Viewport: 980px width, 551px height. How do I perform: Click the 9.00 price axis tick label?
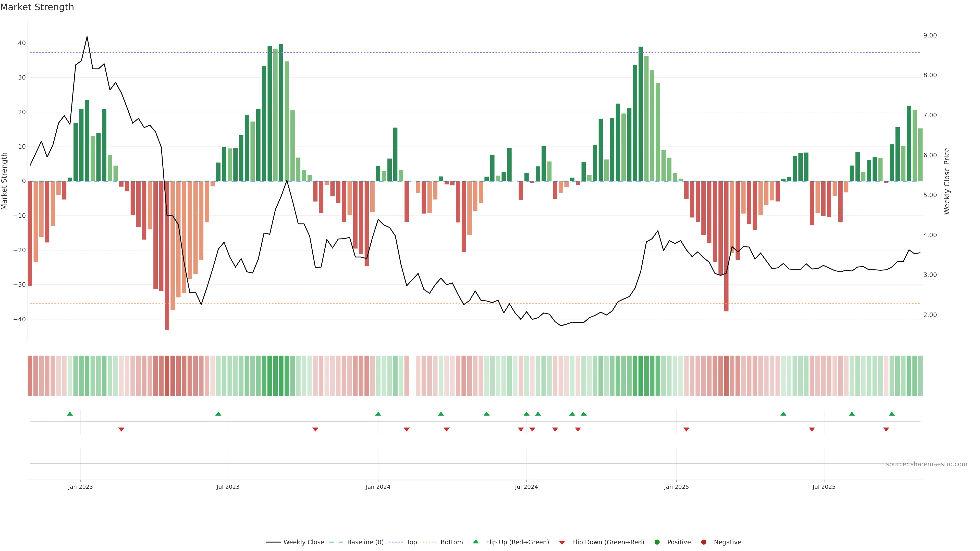pyautogui.click(x=930, y=35)
